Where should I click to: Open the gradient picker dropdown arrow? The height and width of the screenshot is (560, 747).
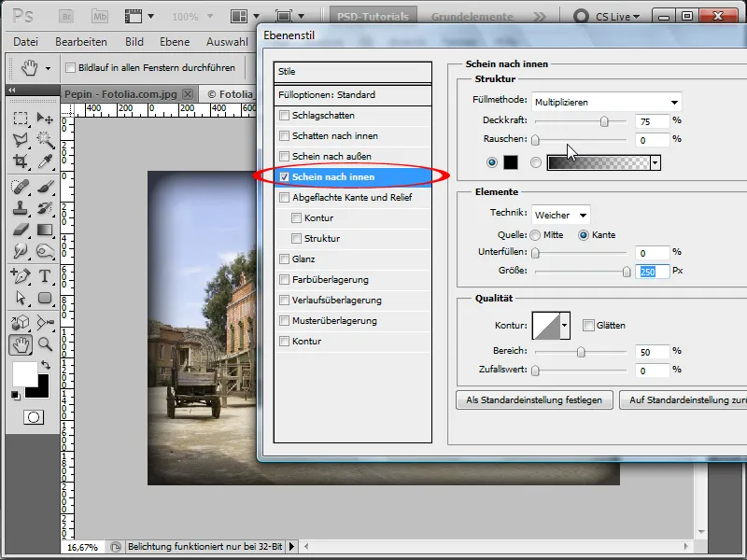coord(656,163)
